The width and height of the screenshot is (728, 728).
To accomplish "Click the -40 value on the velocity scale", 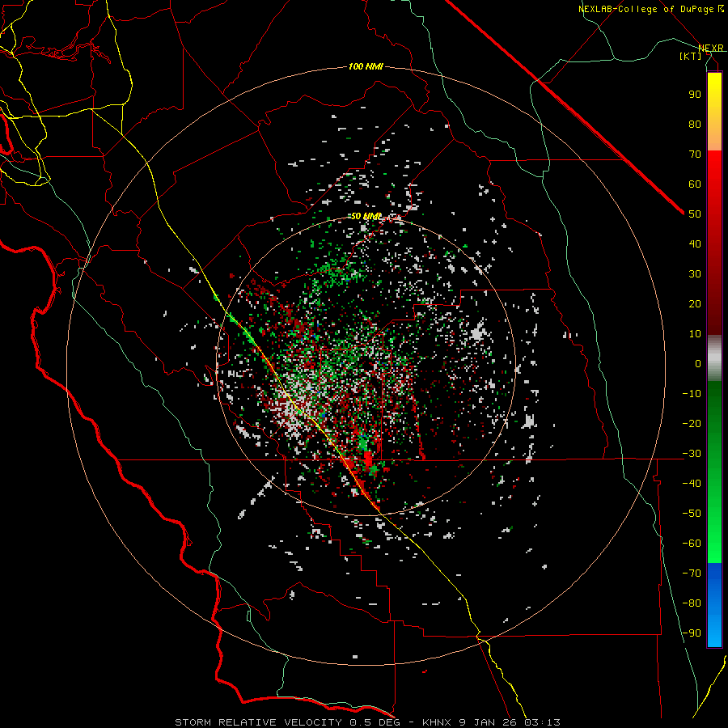I will [692, 484].
